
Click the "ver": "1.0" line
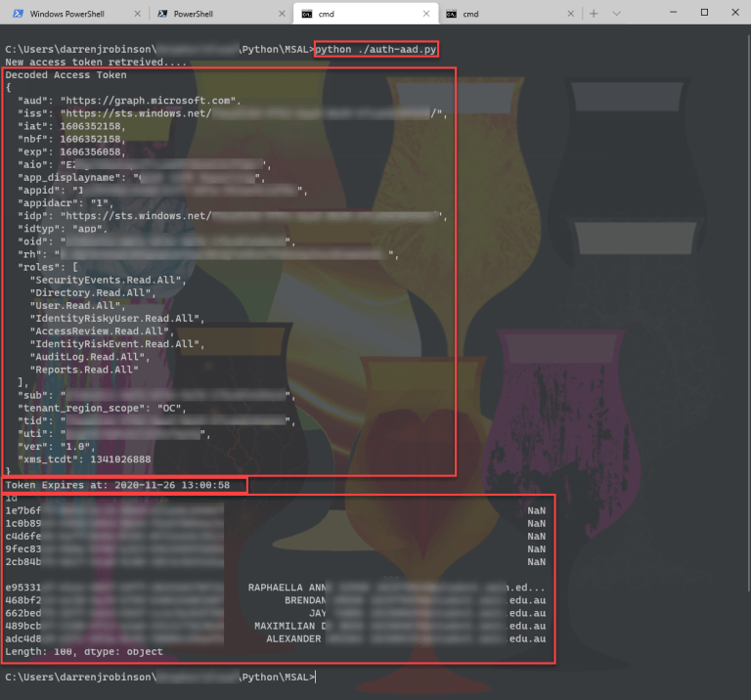[57, 447]
